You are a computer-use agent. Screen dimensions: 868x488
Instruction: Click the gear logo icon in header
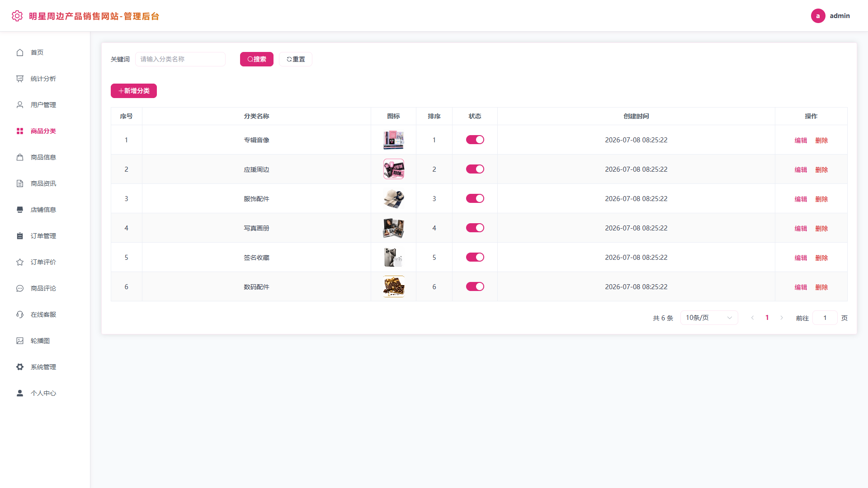(17, 16)
